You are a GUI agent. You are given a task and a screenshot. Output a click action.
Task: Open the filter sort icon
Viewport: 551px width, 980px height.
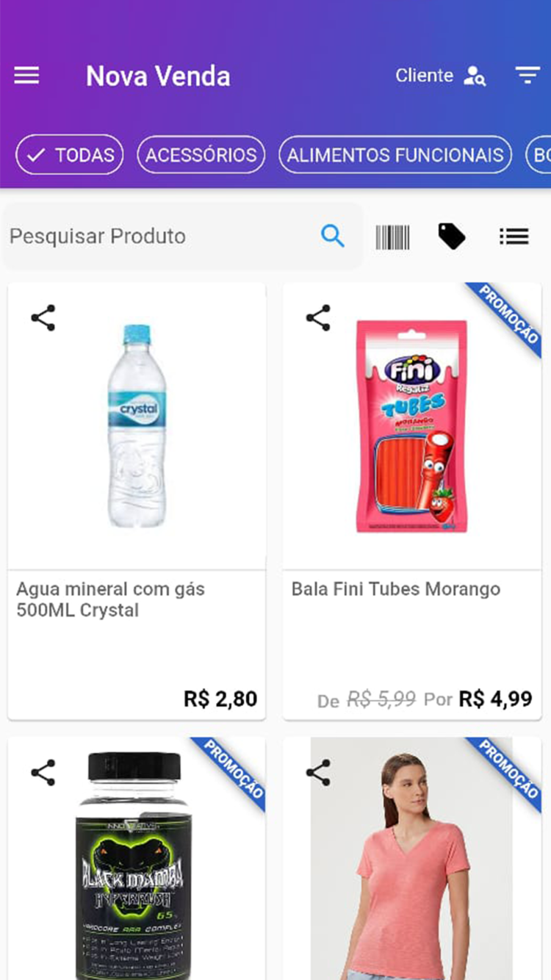click(x=527, y=75)
